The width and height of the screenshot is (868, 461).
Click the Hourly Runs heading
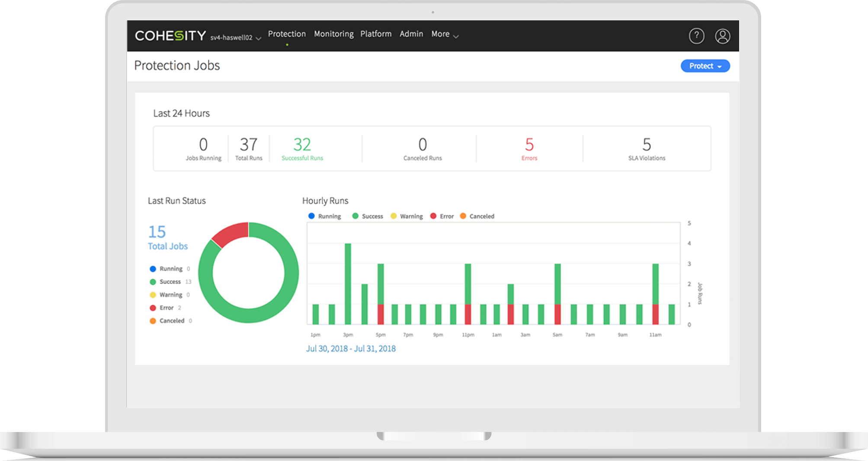325,201
